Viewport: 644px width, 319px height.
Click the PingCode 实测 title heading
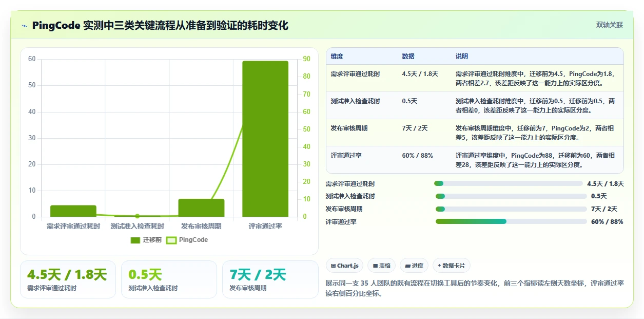coord(160,26)
